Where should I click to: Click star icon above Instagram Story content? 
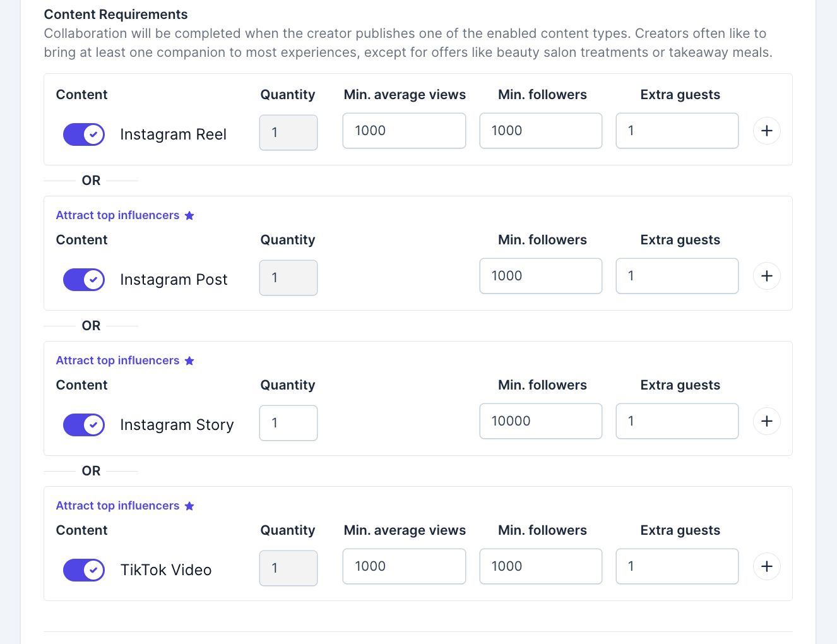pos(189,361)
